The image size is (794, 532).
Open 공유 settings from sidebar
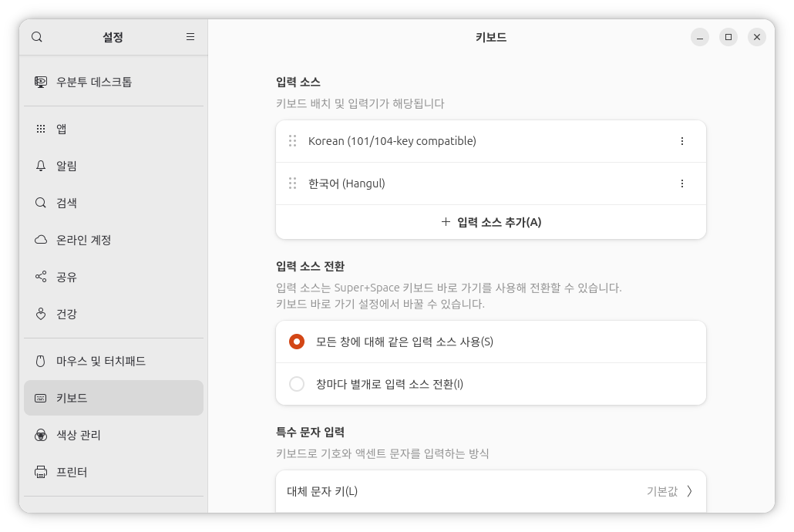point(66,277)
